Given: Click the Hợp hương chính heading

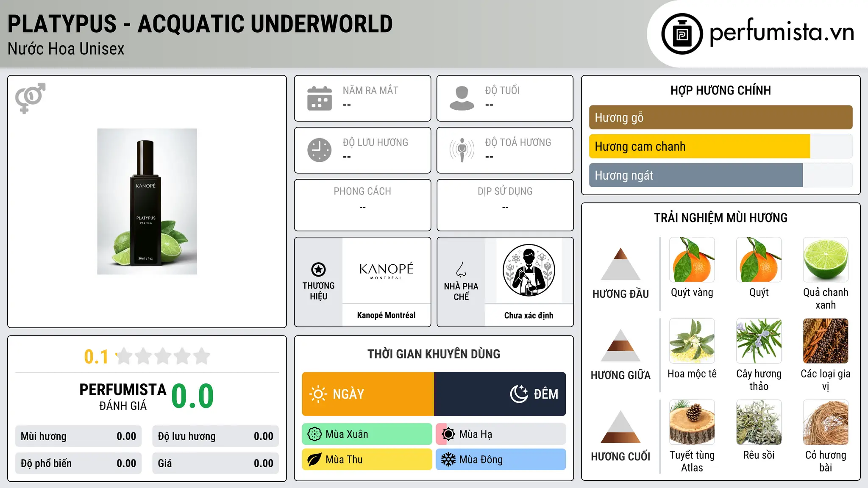Looking at the screenshot, I should click(x=721, y=90).
